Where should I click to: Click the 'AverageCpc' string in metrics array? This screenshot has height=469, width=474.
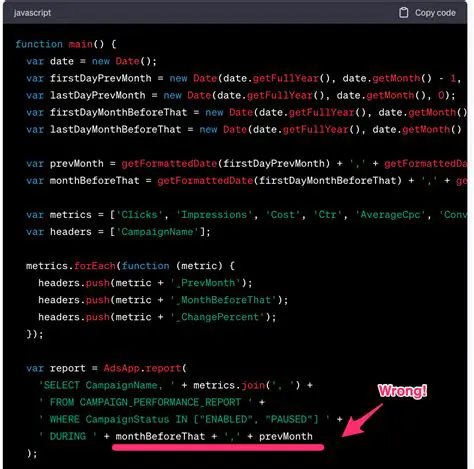(390, 215)
